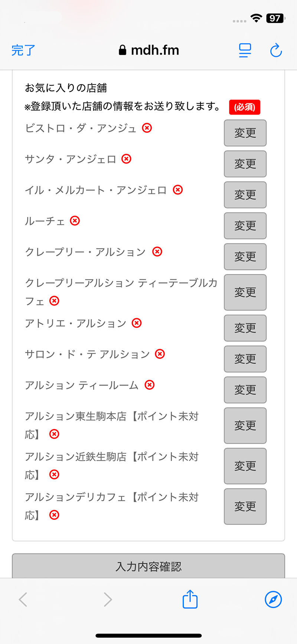
Task: Open in Safari compass icon
Action: [273, 599]
